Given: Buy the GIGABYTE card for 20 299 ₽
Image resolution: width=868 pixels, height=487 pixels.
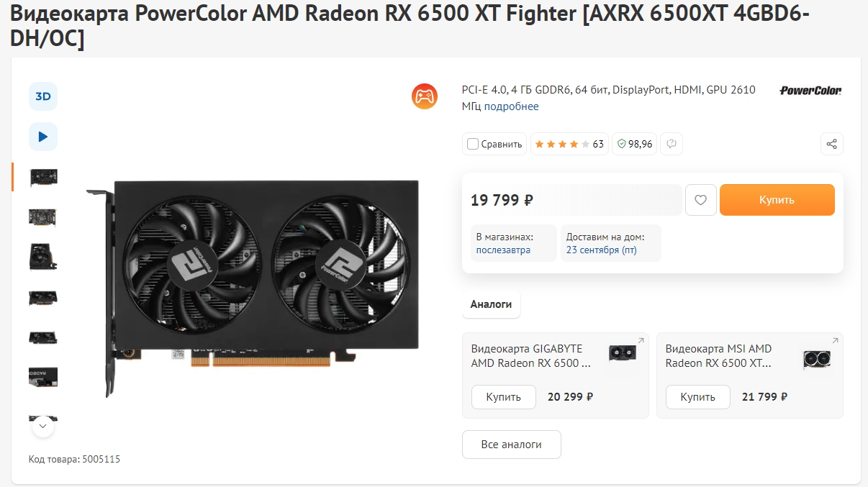Looking at the screenshot, I should [504, 397].
